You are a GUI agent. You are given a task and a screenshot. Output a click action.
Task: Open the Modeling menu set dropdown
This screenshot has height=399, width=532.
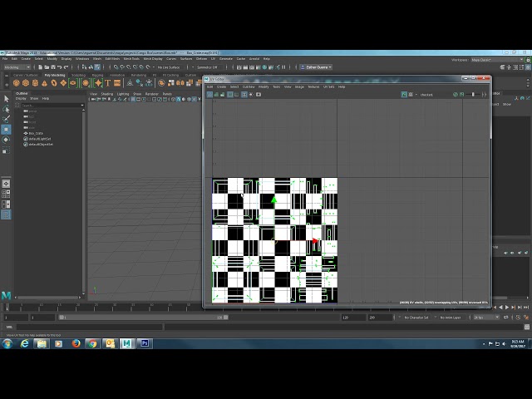[x=17, y=67]
